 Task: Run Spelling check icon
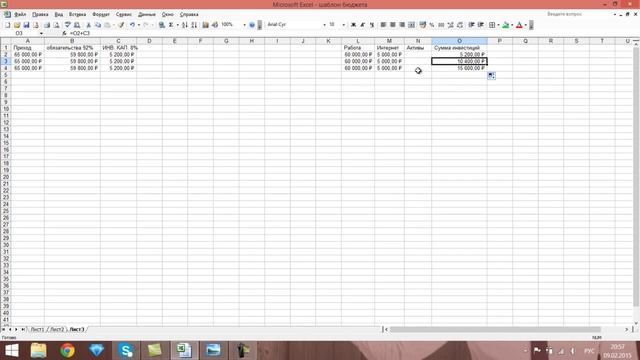pyautogui.click(x=68, y=25)
